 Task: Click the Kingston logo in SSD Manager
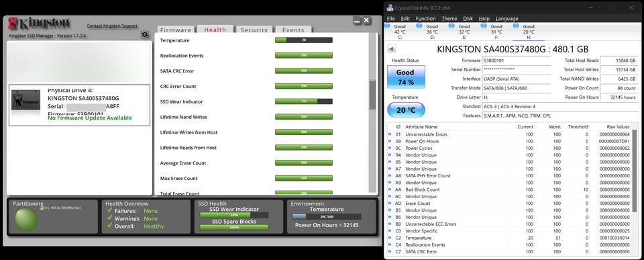point(40,24)
